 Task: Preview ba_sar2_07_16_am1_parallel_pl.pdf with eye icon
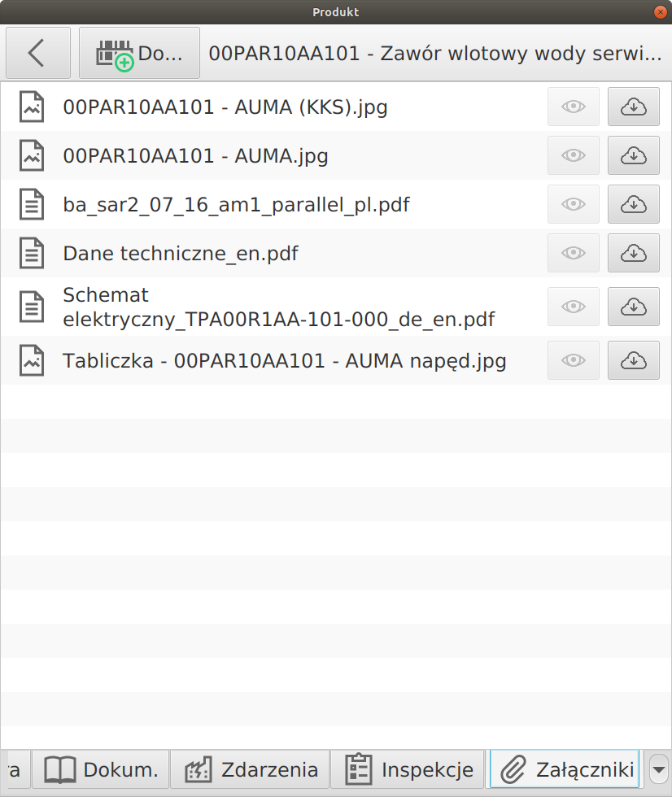[x=574, y=204]
